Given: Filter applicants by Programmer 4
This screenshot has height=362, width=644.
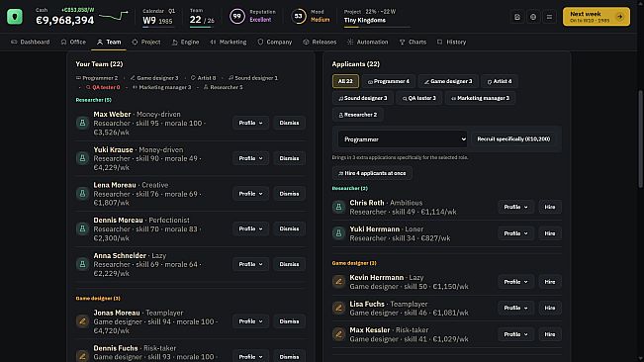Looking at the screenshot, I should point(389,81).
